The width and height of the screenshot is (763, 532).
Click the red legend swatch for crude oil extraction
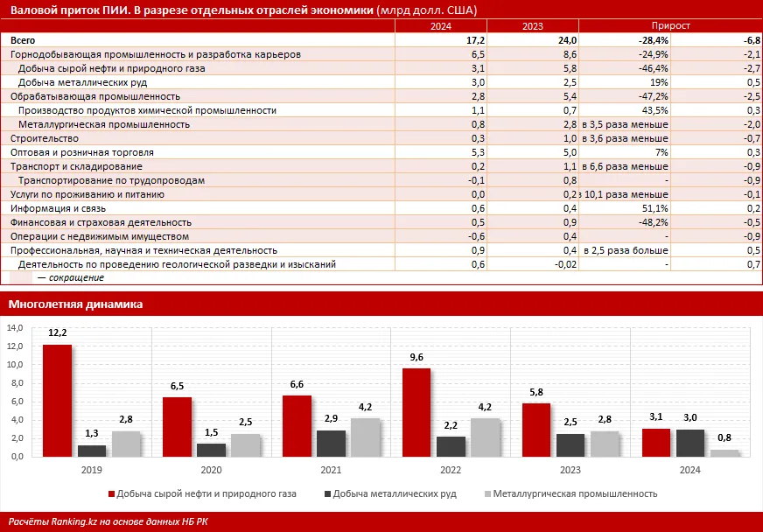tap(111, 493)
